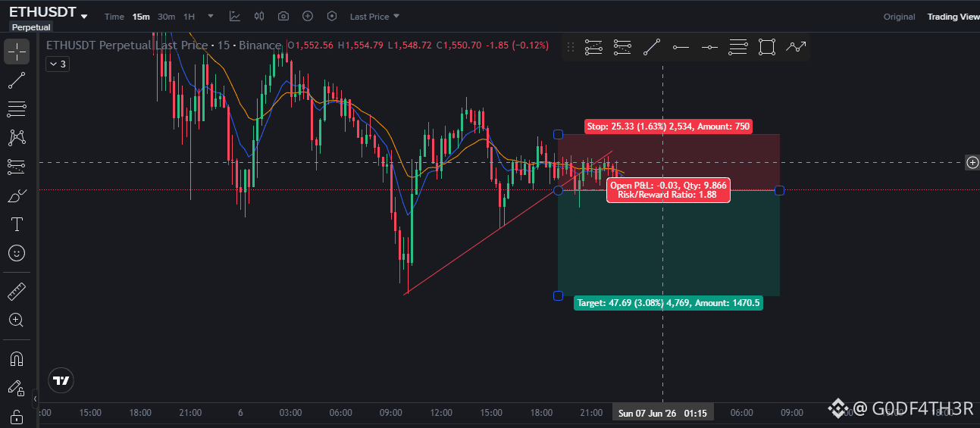This screenshot has height=428, width=980.
Task: Pick the horizontal ray favorite tool
Action: tap(681, 48)
